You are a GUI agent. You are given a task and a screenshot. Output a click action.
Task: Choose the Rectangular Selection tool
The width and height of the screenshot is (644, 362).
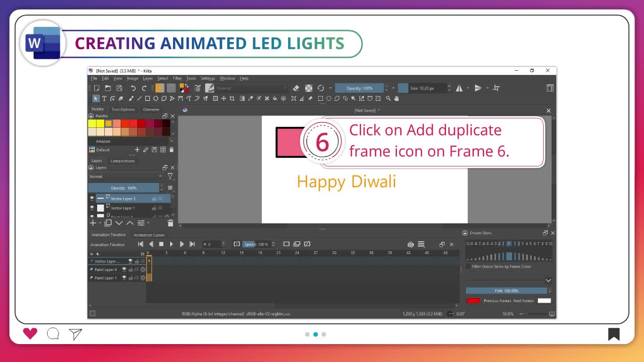pos(320,99)
